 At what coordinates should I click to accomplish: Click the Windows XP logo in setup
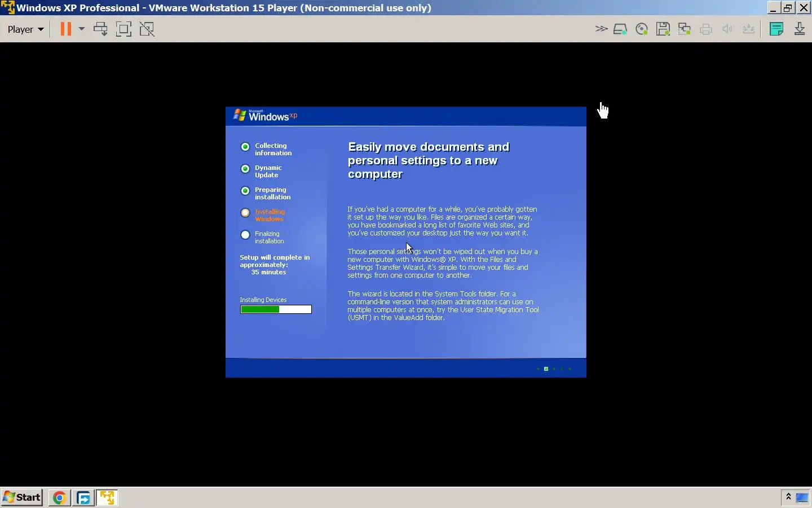(x=265, y=115)
